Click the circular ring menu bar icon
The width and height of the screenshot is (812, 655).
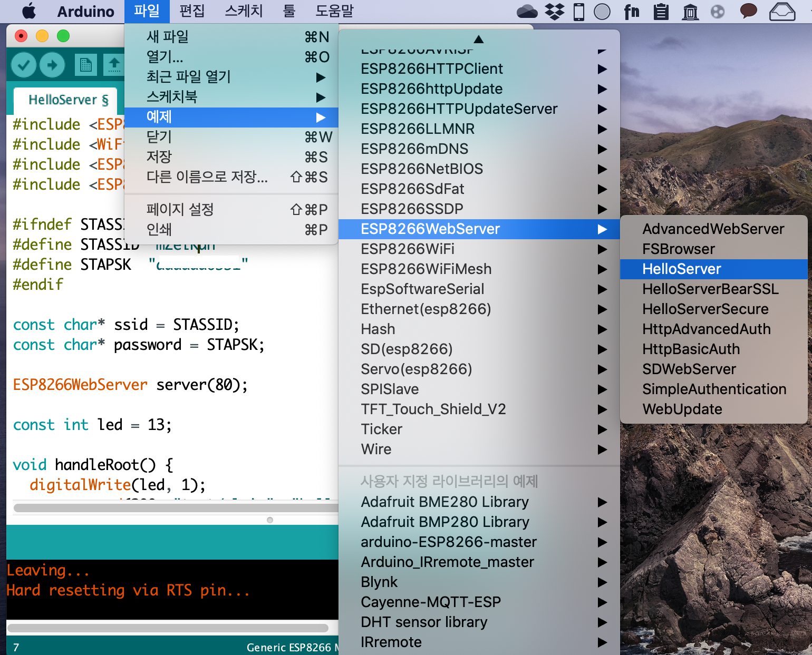(x=602, y=12)
